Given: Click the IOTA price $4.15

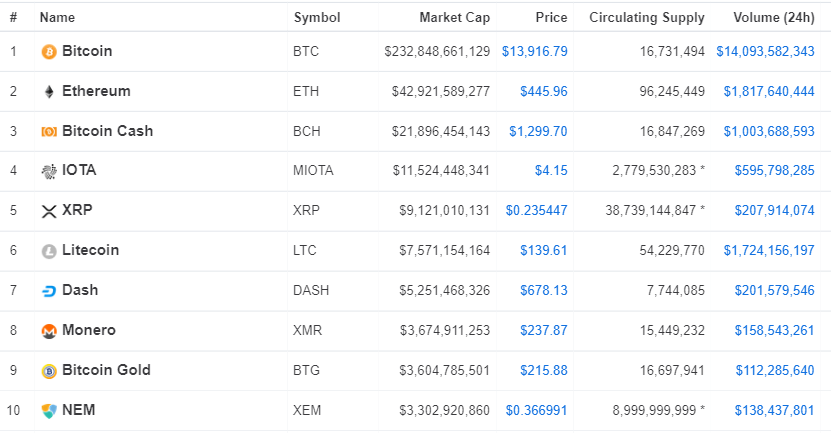Looking at the screenshot, I should (551, 171).
